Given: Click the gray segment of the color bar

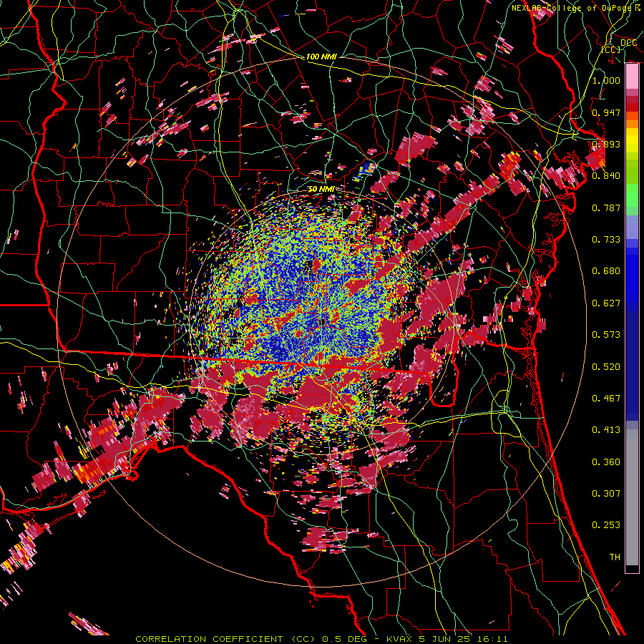Looking at the screenshot, I should click(x=632, y=497).
